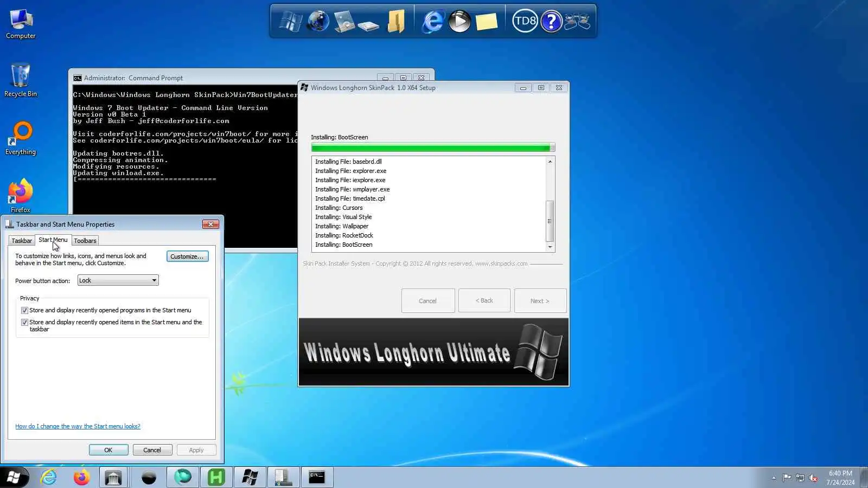Image resolution: width=868 pixels, height=488 pixels.
Task: Select the Computer desktop icon
Action: [21, 24]
